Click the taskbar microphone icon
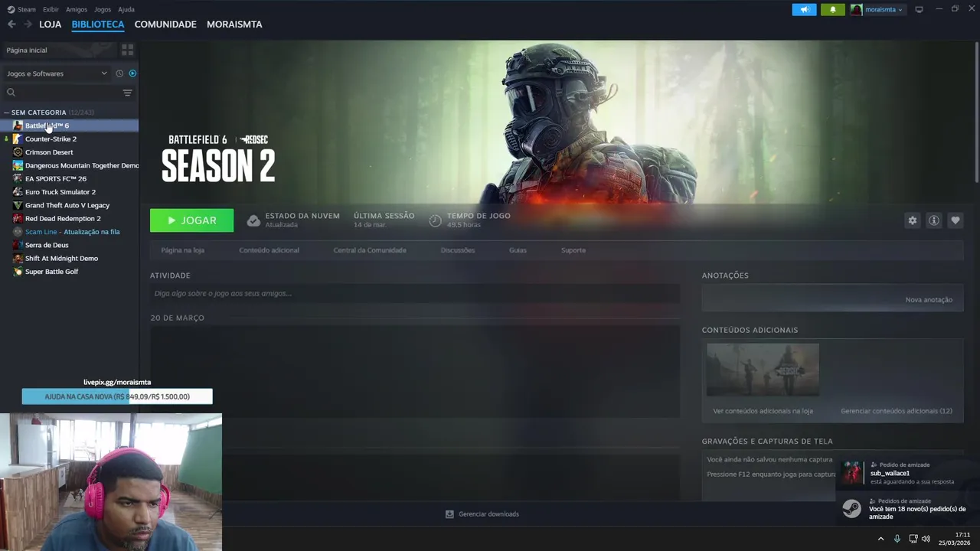 (897, 539)
